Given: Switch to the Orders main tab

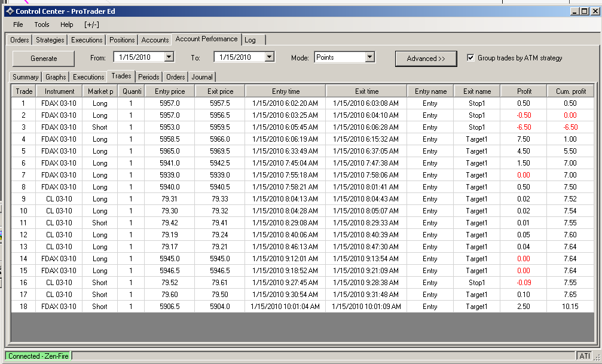Looking at the screenshot, I should point(20,40).
